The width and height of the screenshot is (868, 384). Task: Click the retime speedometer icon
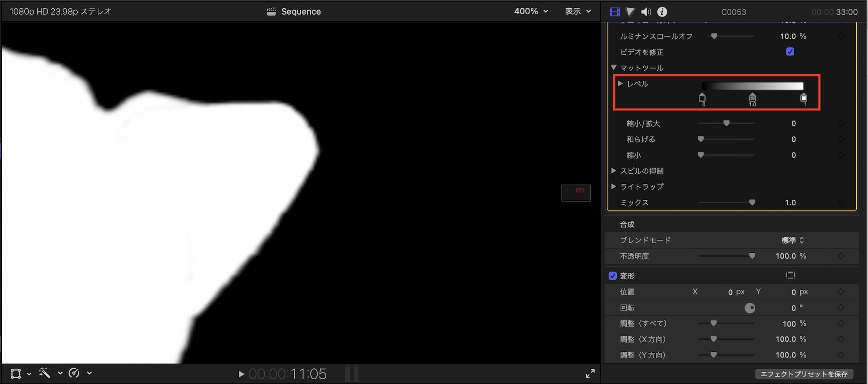(x=74, y=373)
